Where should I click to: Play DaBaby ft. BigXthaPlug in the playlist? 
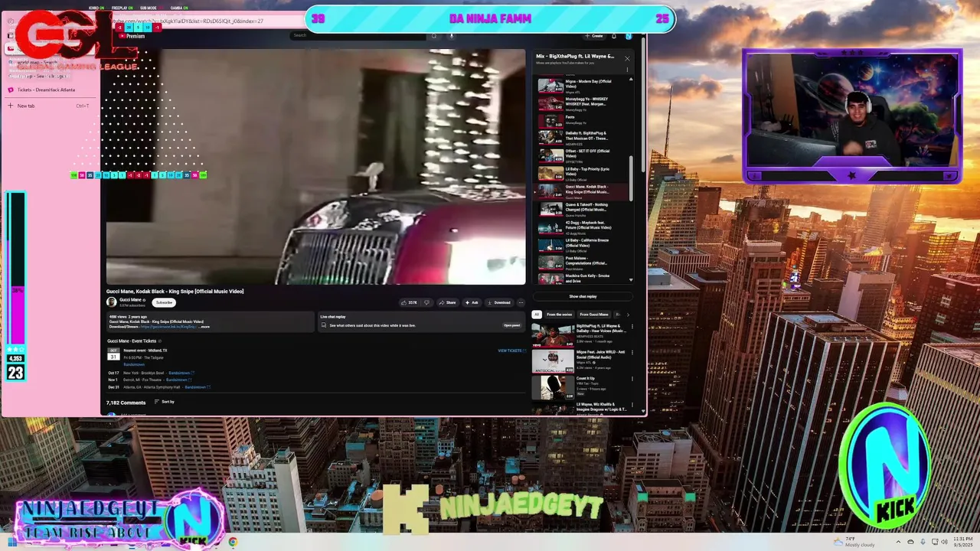point(583,138)
